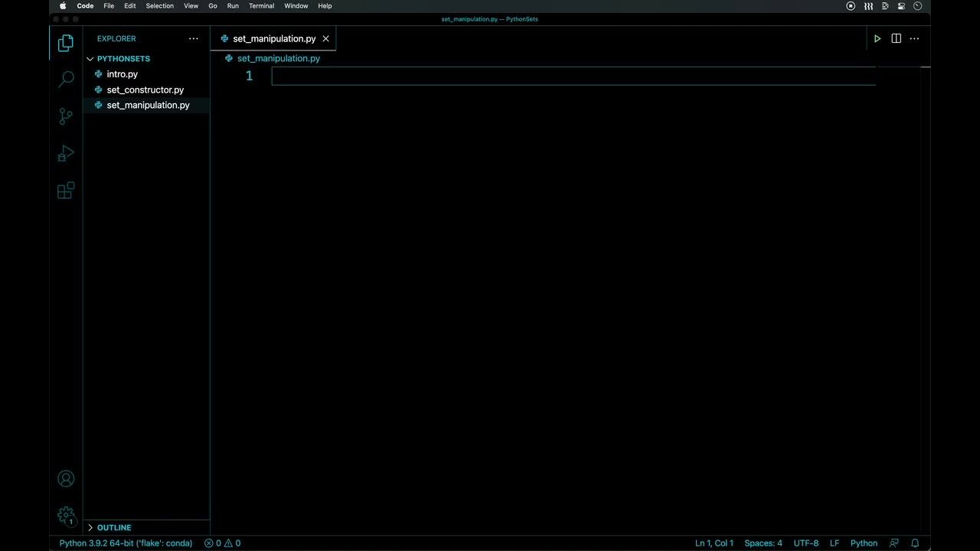Open the Manage gear settings icon
This screenshot has height=551, width=980.
pos(66,515)
